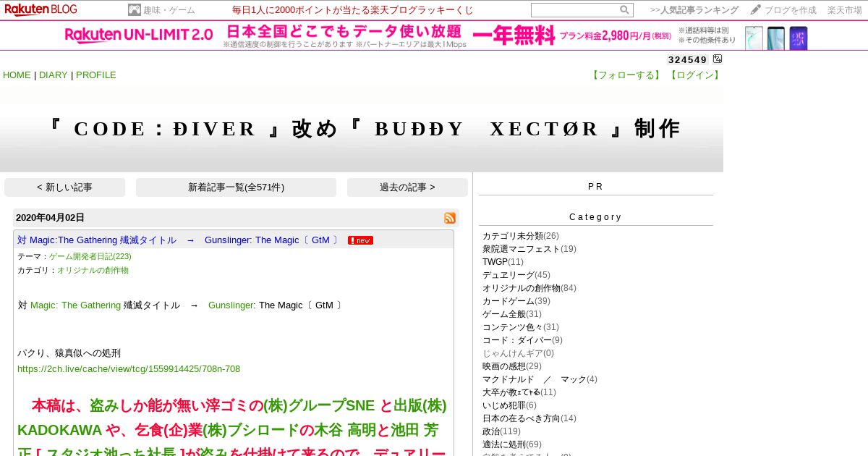Open 適法に処刑 category
The width and height of the screenshot is (868, 456).
(x=504, y=444)
